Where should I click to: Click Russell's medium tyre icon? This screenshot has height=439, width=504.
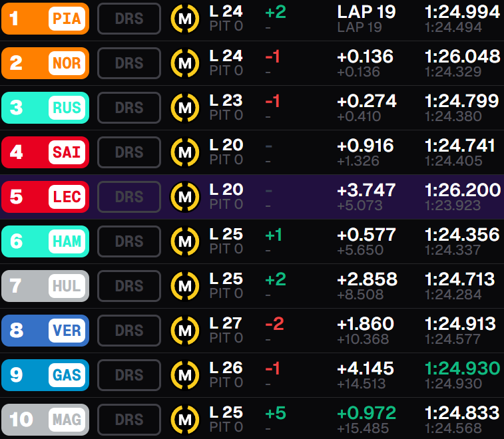[186, 108]
